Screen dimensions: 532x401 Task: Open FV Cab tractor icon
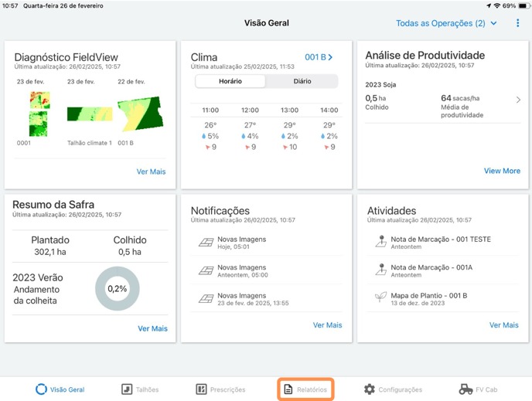point(465,389)
